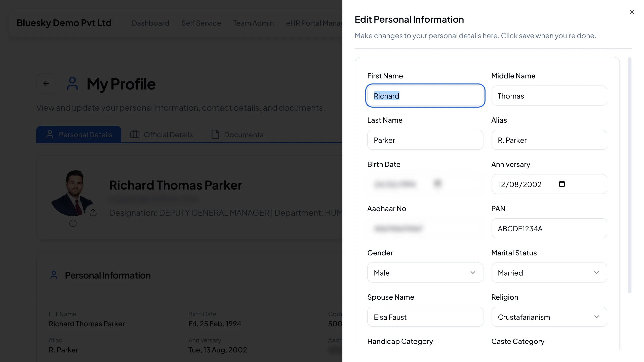Click the user icon beside My Profile heading
Screen dimensions: 644x362
[x=72, y=84]
